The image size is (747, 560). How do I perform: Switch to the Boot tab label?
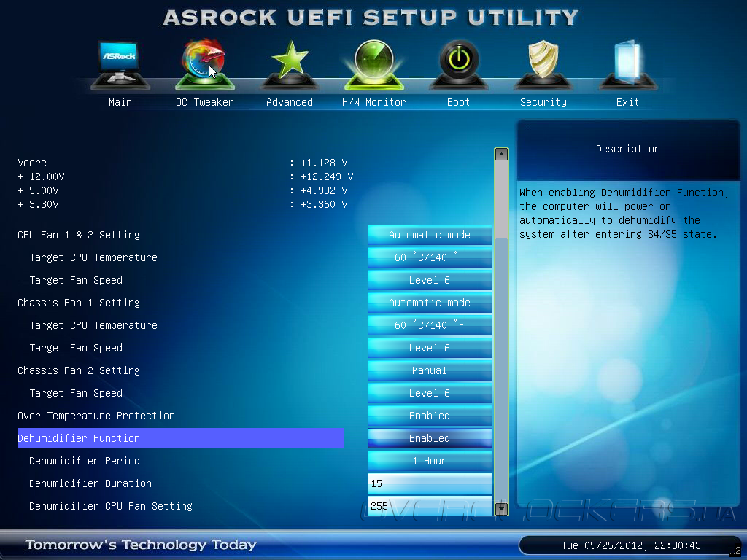pos(458,102)
